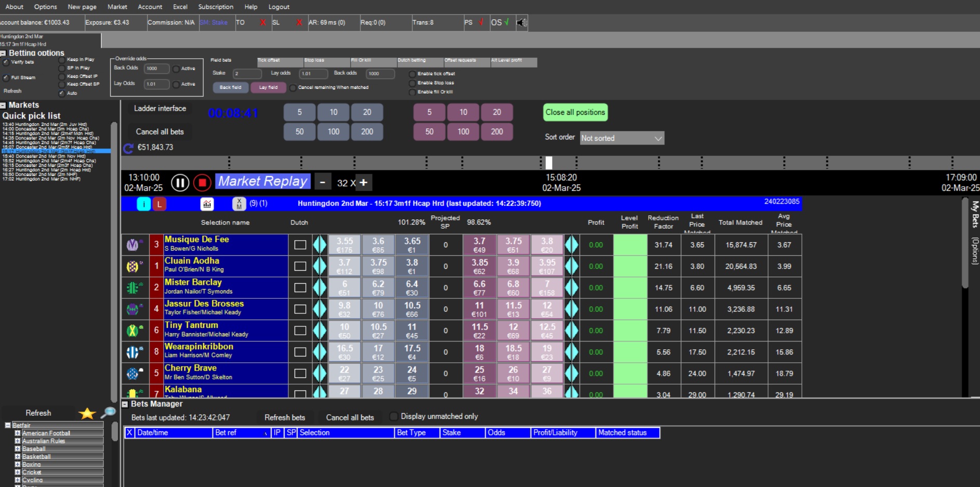Toggle the speaker sound icon
The width and height of the screenshot is (980, 487).
tap(522, 22)
